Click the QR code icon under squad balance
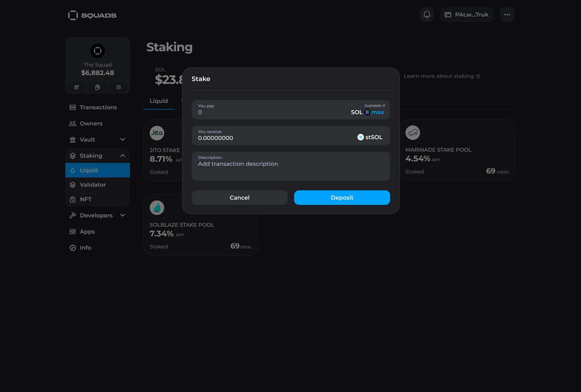The width and height of the screenshot is (581, 392). click(x=77, y=87)
